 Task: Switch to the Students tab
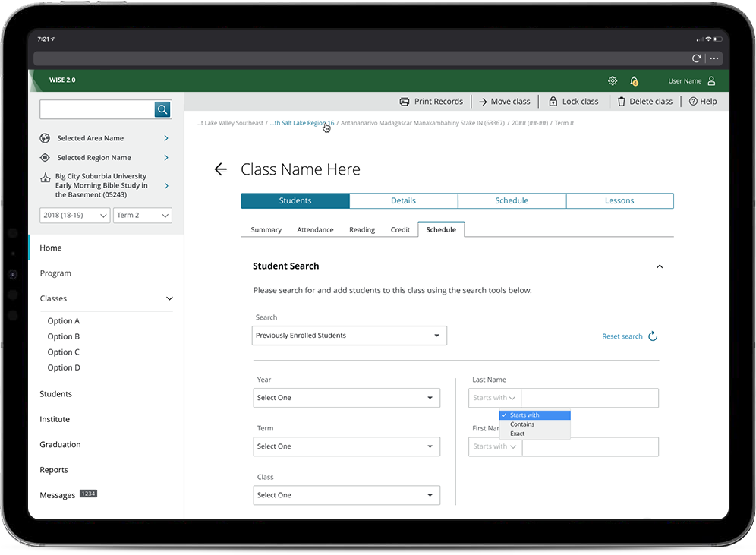point(295,200)
